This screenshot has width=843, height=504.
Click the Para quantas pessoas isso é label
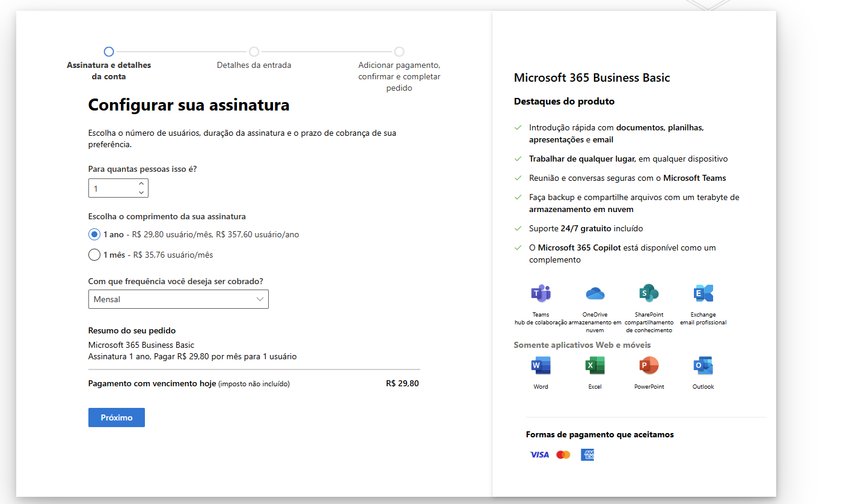tap(143, 169)
